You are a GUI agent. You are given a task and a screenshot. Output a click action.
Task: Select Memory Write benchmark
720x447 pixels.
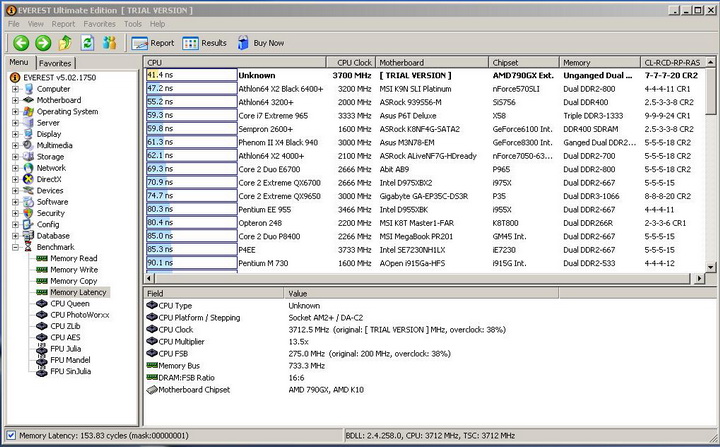pyautogui.click(x=74, y=270)
